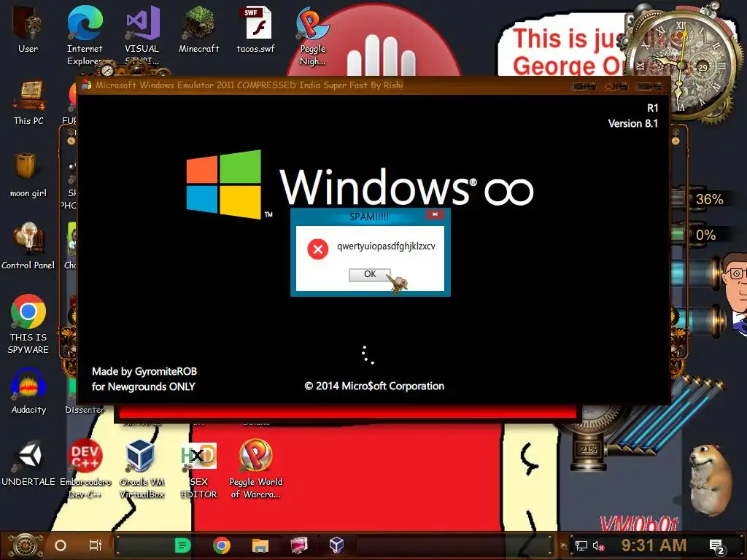Image resolution: width=747 pixels, height=560 pixels.
Task: Open Embarcadero Dev-C++ desktop icon
Action: coord(85,469)
